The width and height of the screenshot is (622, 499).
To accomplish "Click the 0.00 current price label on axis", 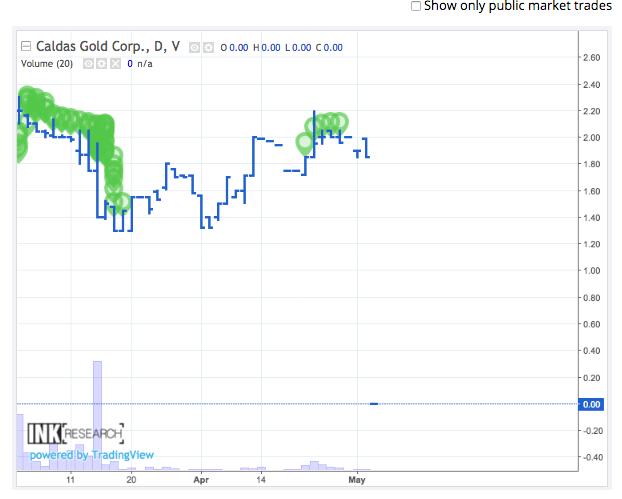I will point(591,404).
